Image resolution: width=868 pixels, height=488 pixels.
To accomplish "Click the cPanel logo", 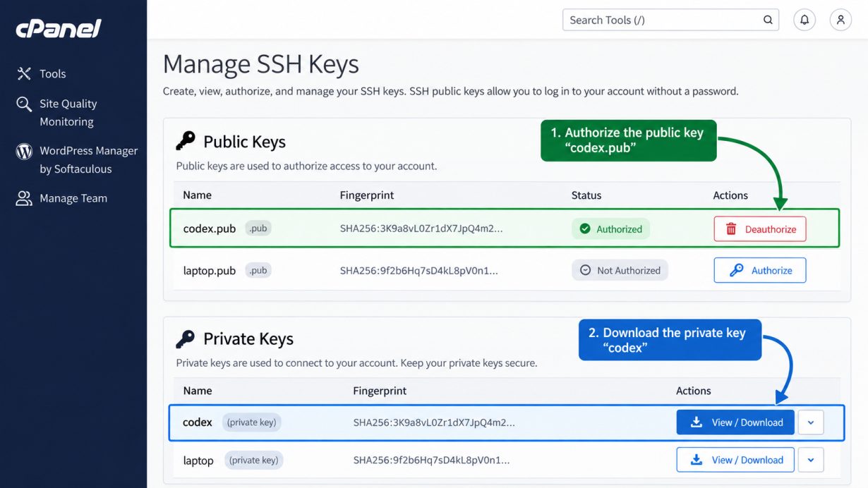I will point(59,28).
